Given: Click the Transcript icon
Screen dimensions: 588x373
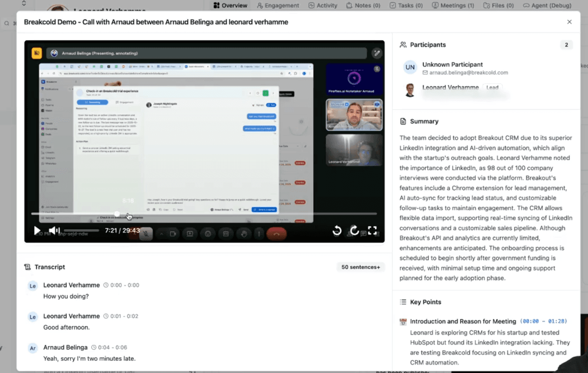Looking at the screenshot, I should coord(28,267).
